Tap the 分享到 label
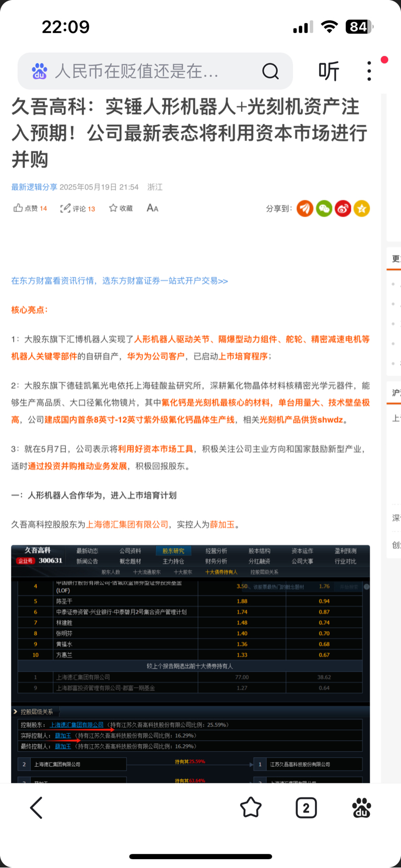 click(x=279, y=208)
